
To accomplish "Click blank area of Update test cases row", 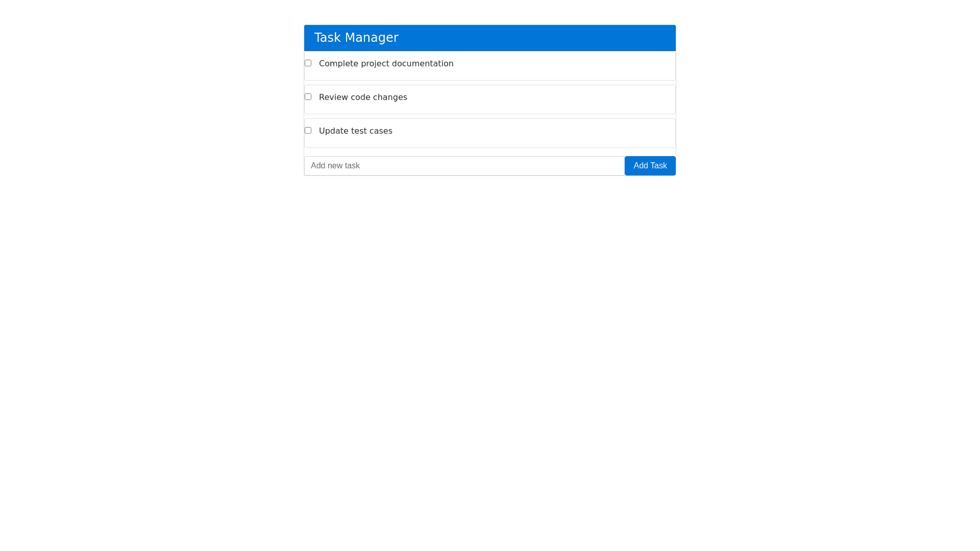I will click(x=561, y=133).
